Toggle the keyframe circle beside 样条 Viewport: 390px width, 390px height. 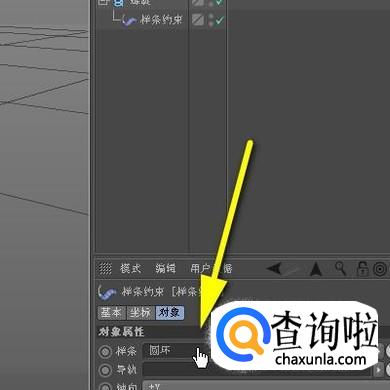pos(105,352)
